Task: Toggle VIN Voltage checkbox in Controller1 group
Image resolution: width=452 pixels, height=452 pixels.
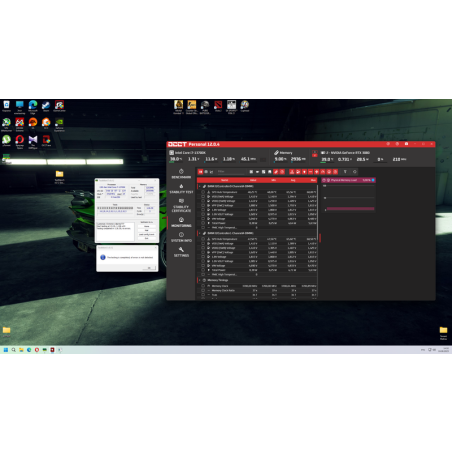Action: 203,266
